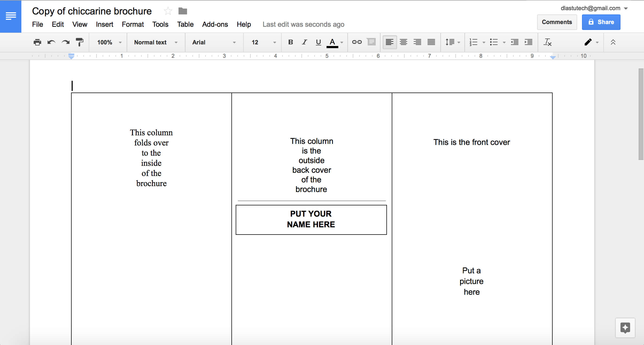This screenshot has height=345, width=644.
Task: Click the Bold formatting icon
Action: click(x=290, y=42)
